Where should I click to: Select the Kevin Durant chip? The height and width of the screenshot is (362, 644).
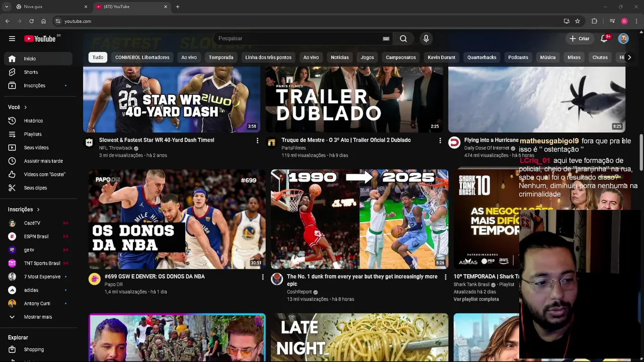click(x=441, y=57)
